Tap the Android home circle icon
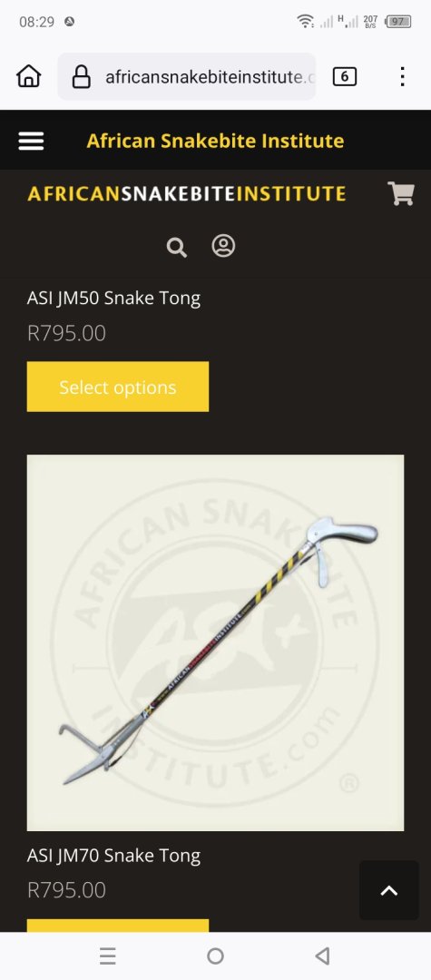The image size is (431, 980). (x=216, y=955)
